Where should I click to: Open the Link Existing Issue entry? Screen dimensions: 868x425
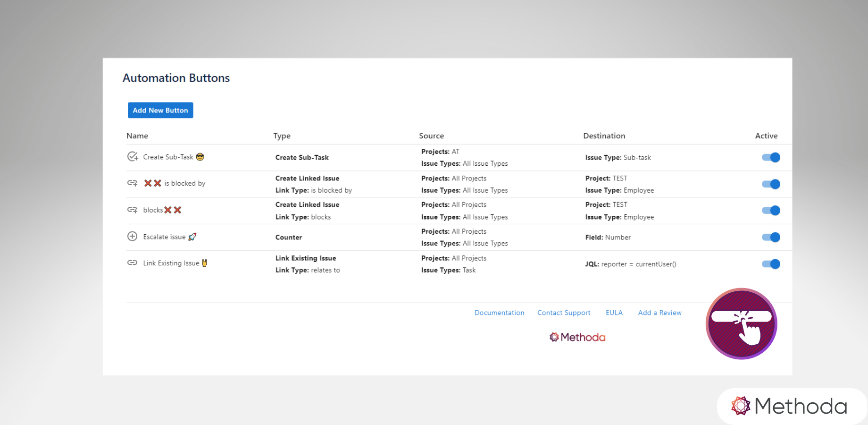coord(171,263)
